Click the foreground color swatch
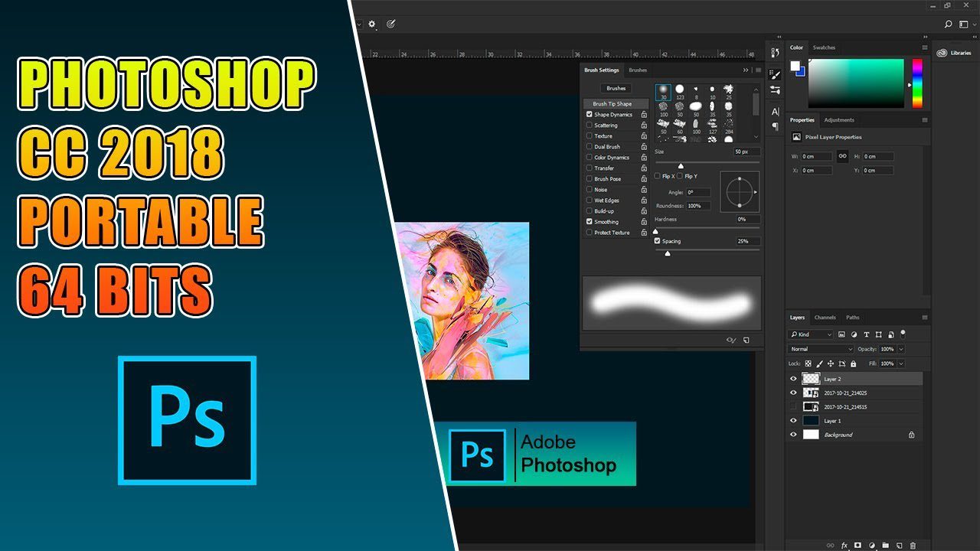Image resolution: width=980 pixels, height=551 pixels. click(795, 65)
